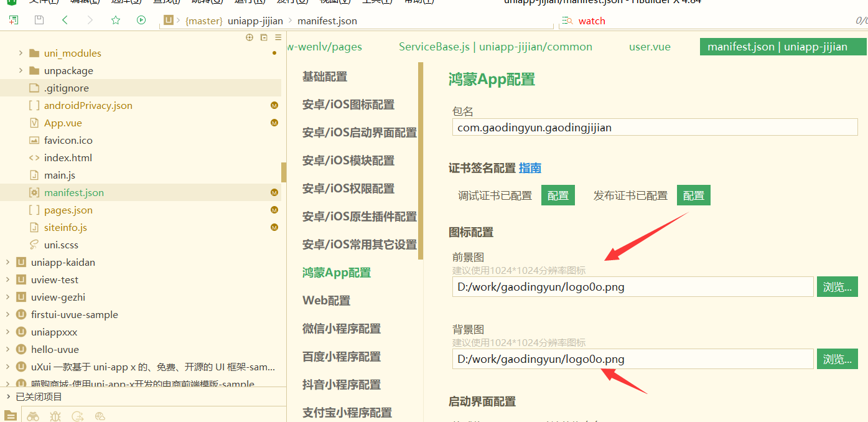Click the config sidebar vertical scrollbar
Viewport: 868px width, 422px height.
pyautogui.click(x=421, y=161)
